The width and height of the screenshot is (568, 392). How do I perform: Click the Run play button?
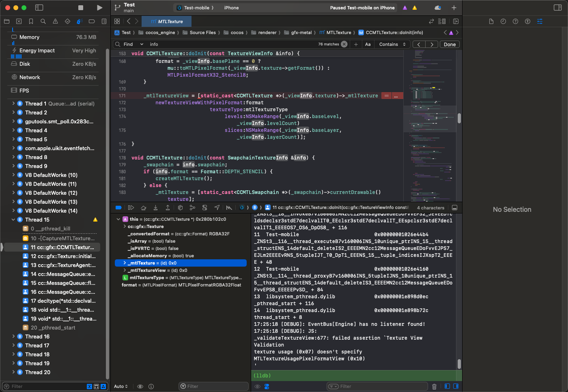(99, 8)
